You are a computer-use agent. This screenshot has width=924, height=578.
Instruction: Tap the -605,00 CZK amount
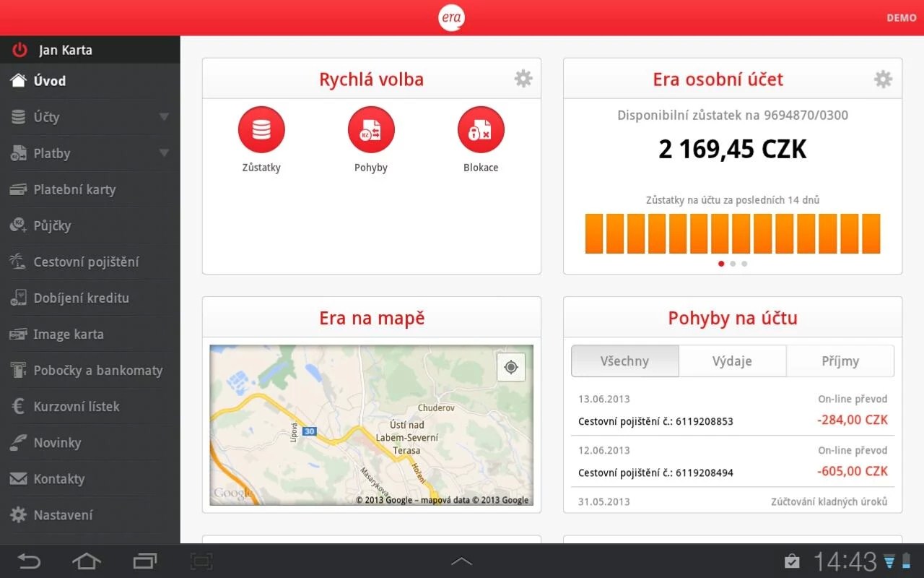(x=853, y=471)
